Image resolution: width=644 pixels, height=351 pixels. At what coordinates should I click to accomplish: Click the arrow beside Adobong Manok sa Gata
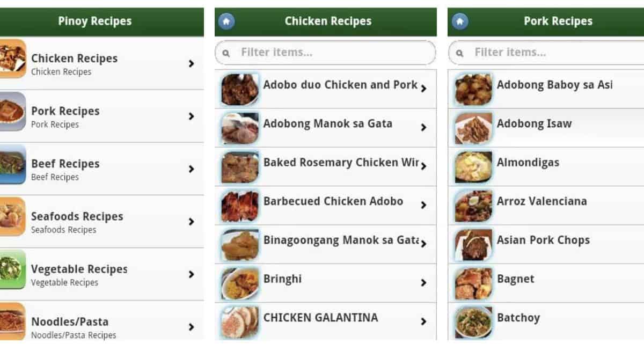tap(423, 127)
